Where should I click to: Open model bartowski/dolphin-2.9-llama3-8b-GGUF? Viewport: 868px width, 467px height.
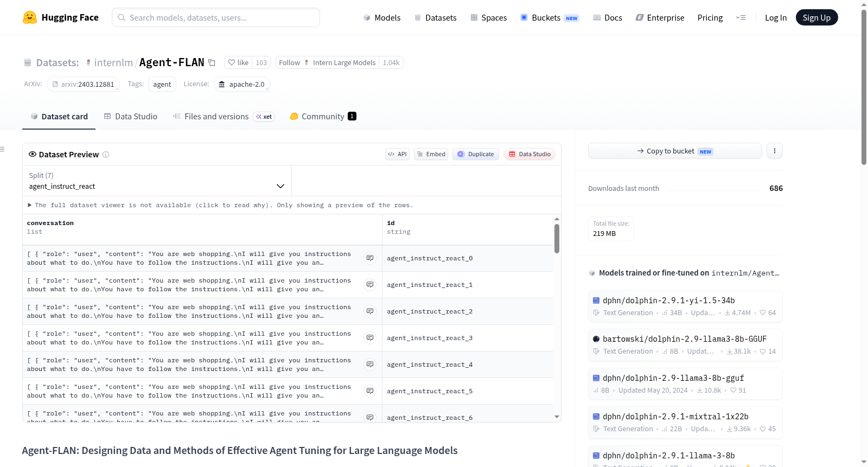(x=685, y=345)
